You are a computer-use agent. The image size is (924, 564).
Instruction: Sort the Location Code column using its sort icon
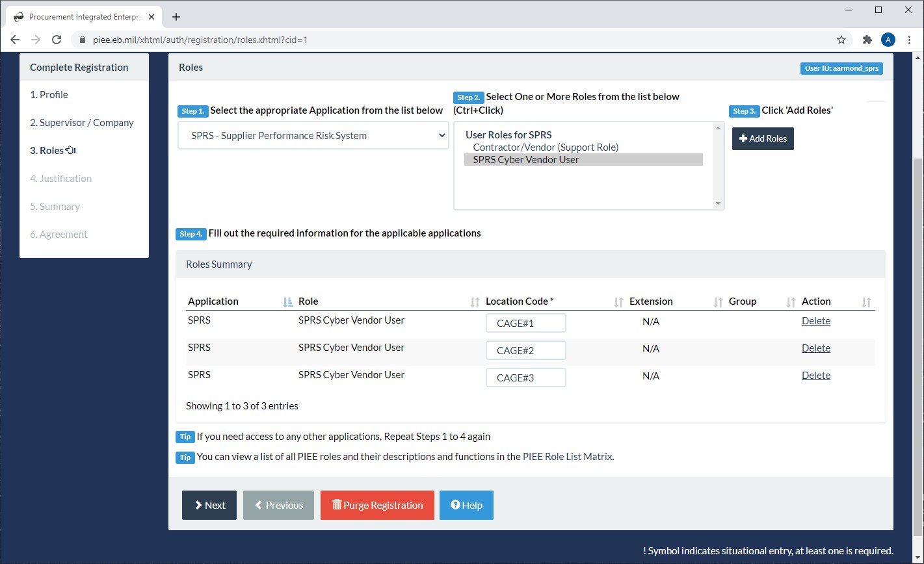[x=618, y=301]
